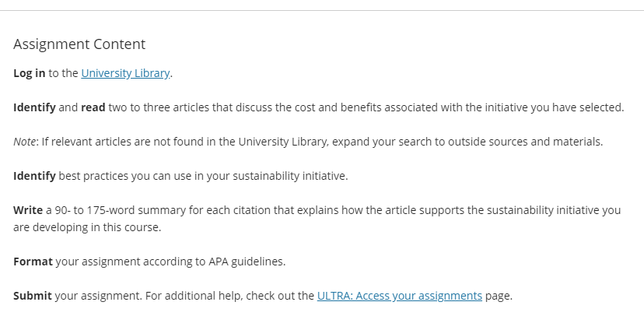Click bold "Identify" preceding "best practices"

pos(34,176)
